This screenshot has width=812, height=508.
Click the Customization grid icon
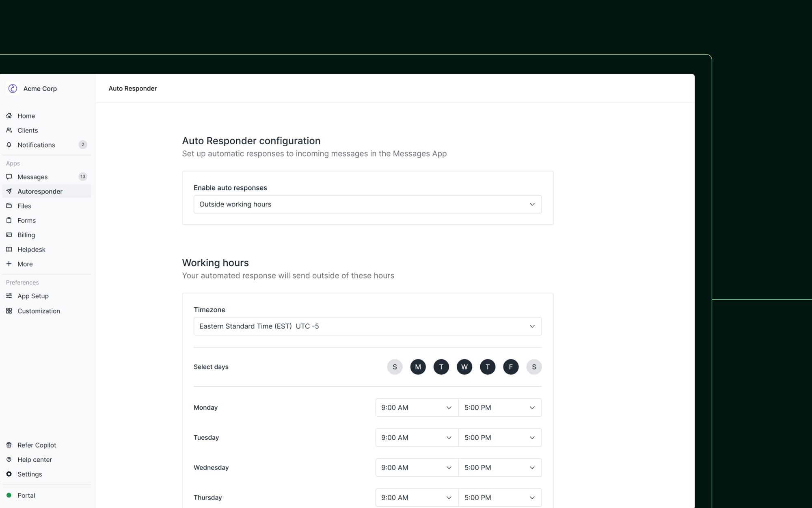(9, 311)
